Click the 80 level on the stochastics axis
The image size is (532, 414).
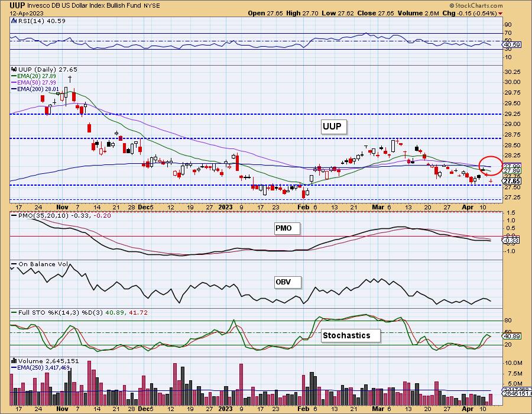[508, 321]
